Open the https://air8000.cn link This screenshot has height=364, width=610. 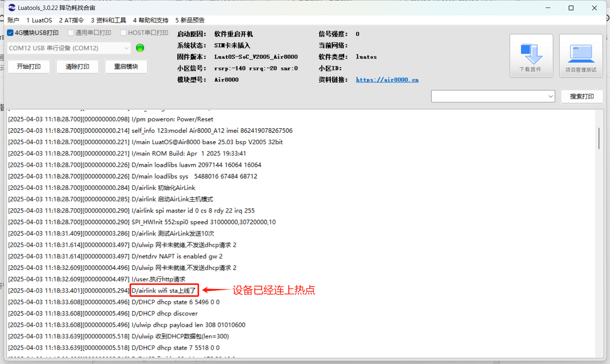click(x=387, y=79)
